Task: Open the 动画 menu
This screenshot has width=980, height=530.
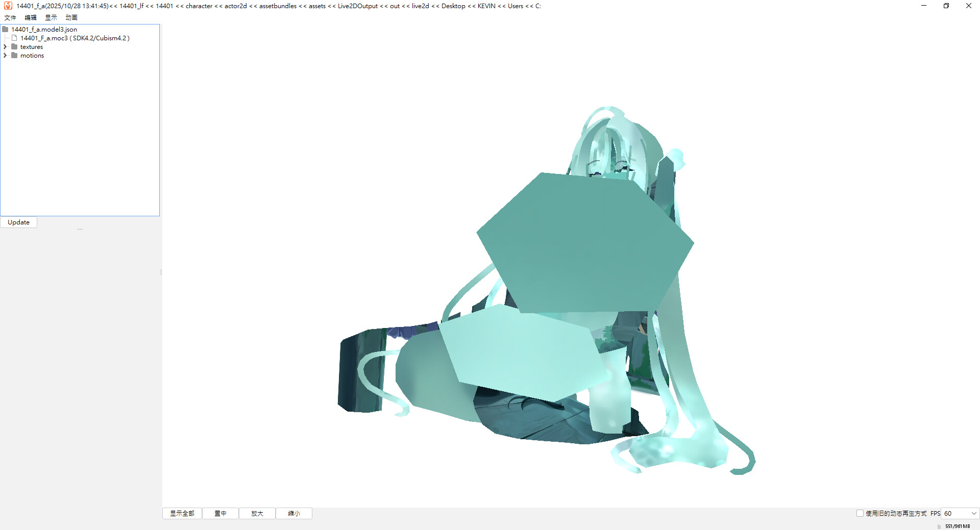Action: [71, 17]
